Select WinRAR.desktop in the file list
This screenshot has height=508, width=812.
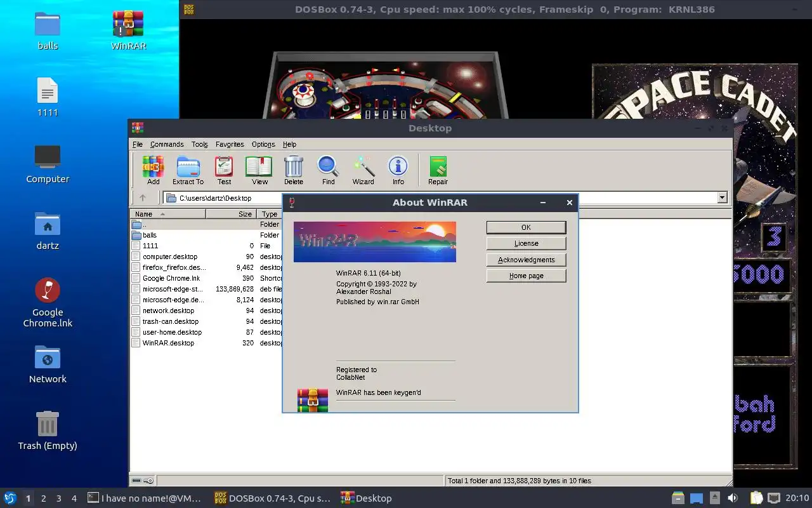[206, 343]
